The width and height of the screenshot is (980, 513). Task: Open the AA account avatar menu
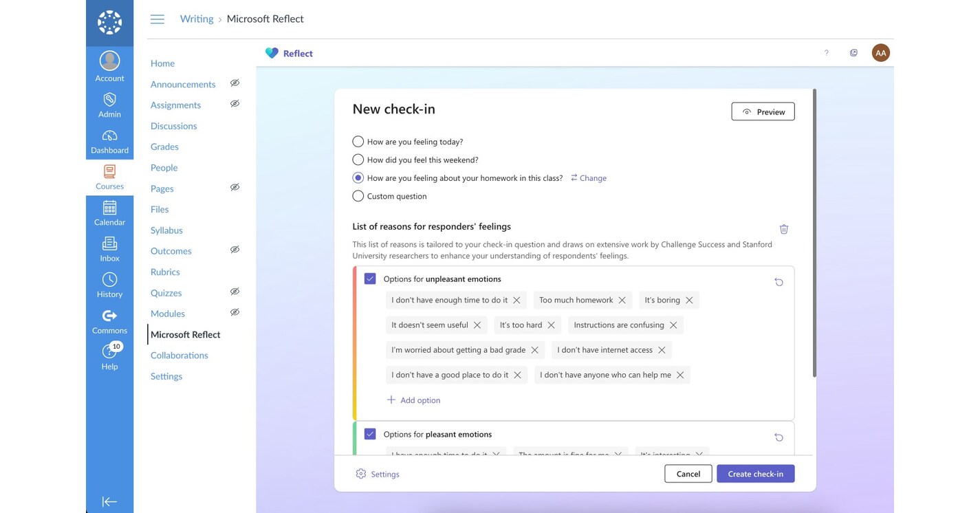point(880,52)
